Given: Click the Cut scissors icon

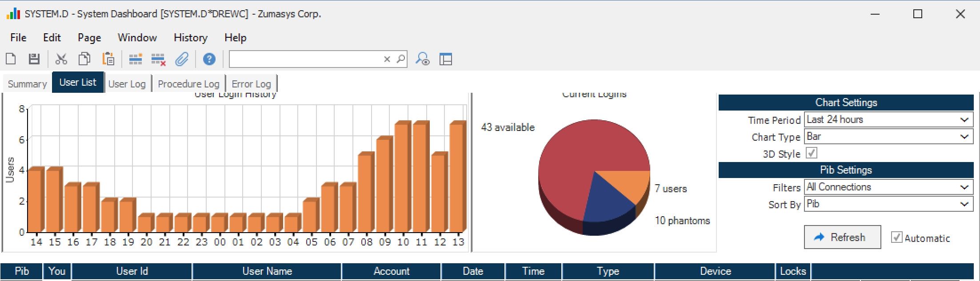Looking at the screenshot, I should (61, 59).
